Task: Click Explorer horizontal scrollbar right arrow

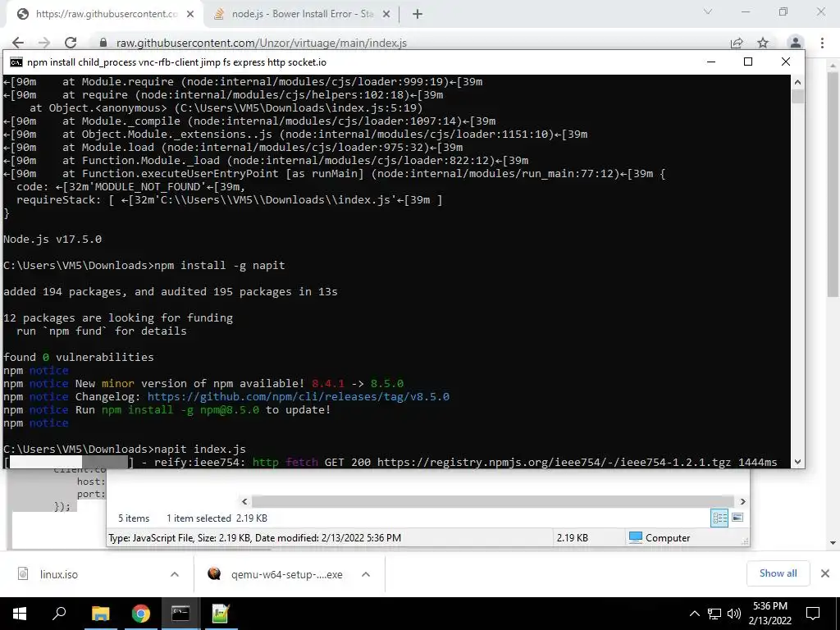Action: pyautogui.click(x=742, y=501)
